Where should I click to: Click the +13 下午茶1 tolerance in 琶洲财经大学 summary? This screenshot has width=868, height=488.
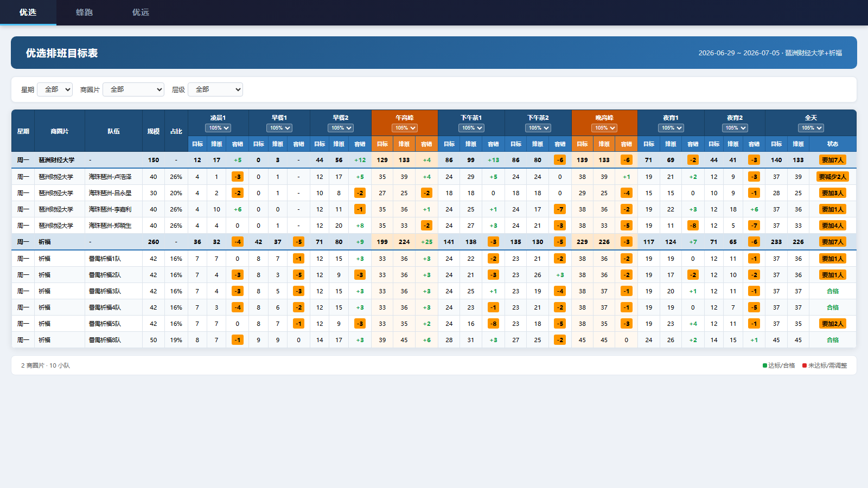coord(493,160)
